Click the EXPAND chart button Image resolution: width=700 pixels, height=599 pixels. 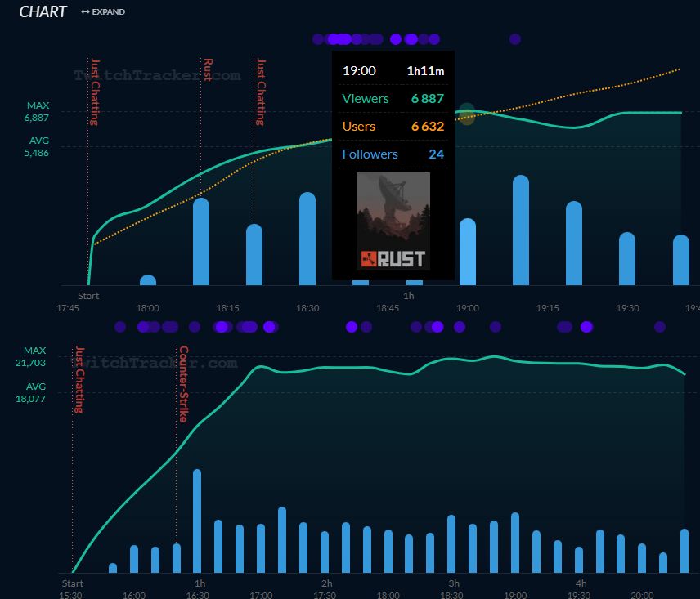click(x=103, y=12)
